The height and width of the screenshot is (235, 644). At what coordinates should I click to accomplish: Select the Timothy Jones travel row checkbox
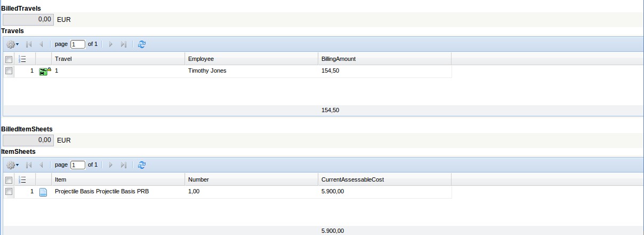click(9, 70)
